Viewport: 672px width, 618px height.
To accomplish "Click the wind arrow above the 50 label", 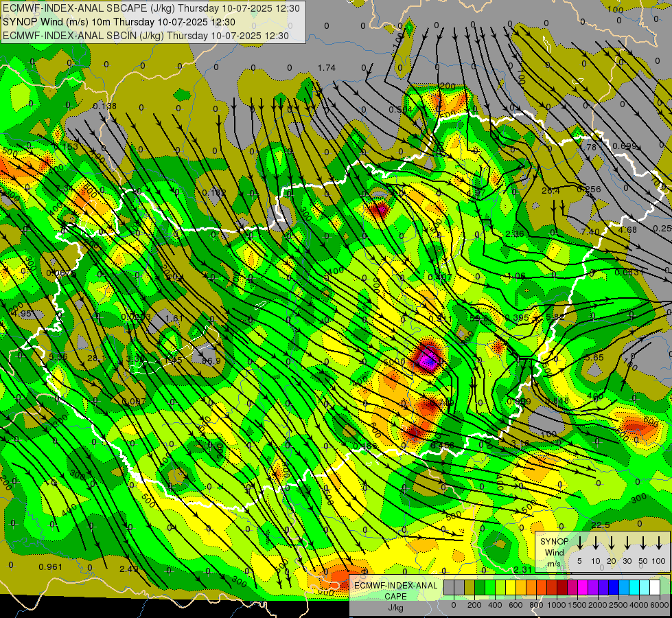I will coord(643,542).
